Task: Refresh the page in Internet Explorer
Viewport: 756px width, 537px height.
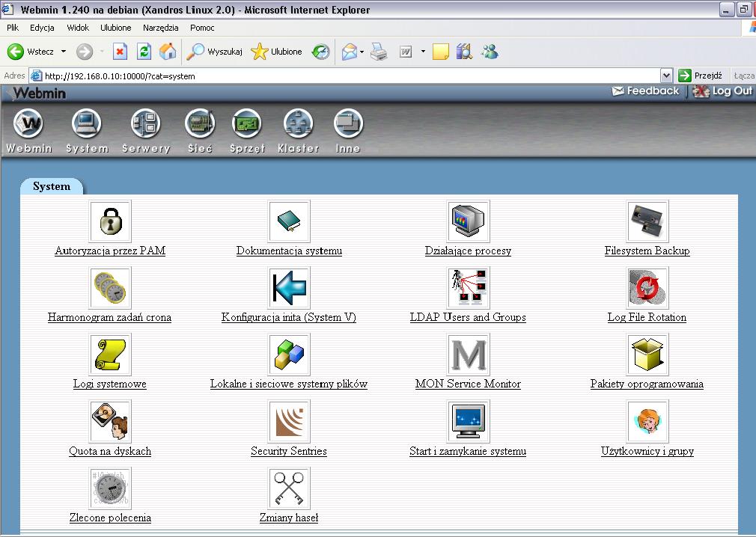Action: point(144,52)
